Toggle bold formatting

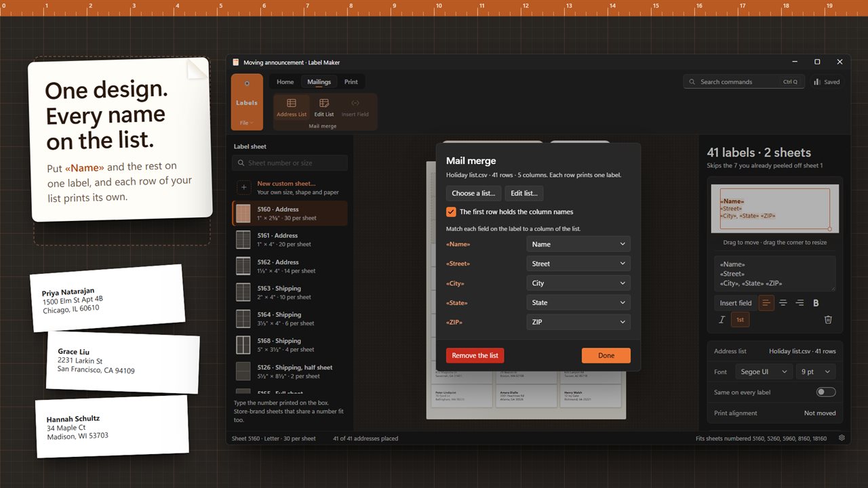(x=816, y=303)
